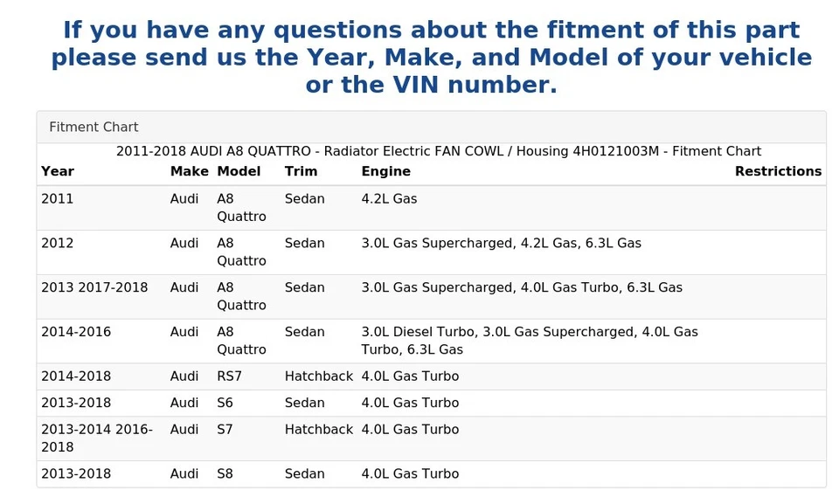Select the S7 model cell

pyautogui.click(x=225, y=430)
